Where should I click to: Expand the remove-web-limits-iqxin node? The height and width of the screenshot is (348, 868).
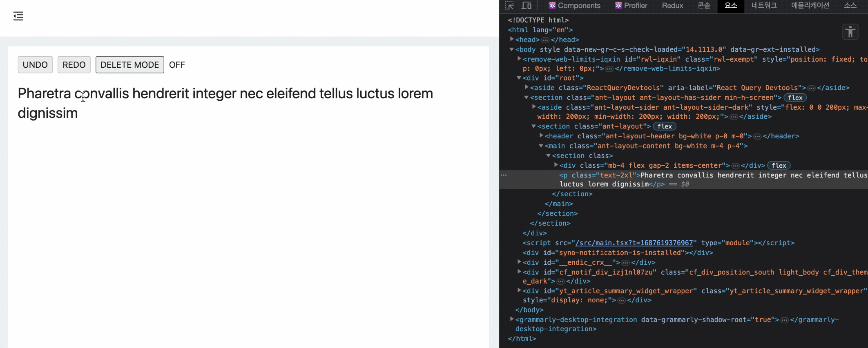[519, 59]
